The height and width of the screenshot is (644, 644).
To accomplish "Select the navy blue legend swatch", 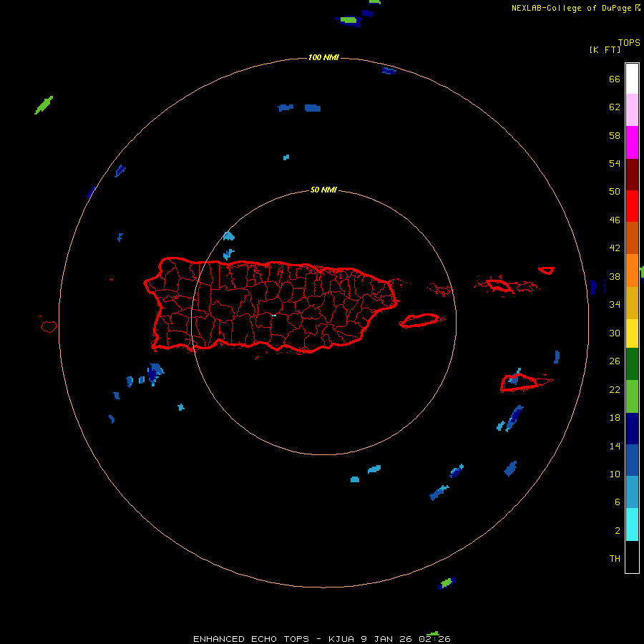I will coord(632,429).
